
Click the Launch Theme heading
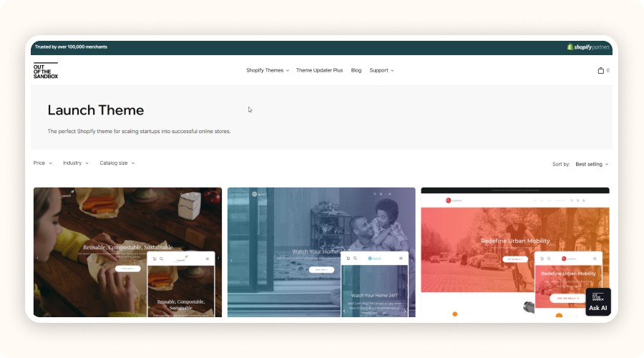coord(96,110)
